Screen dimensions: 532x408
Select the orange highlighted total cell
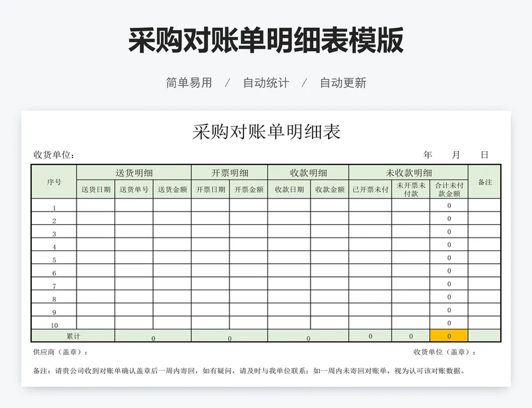(450, 336)
